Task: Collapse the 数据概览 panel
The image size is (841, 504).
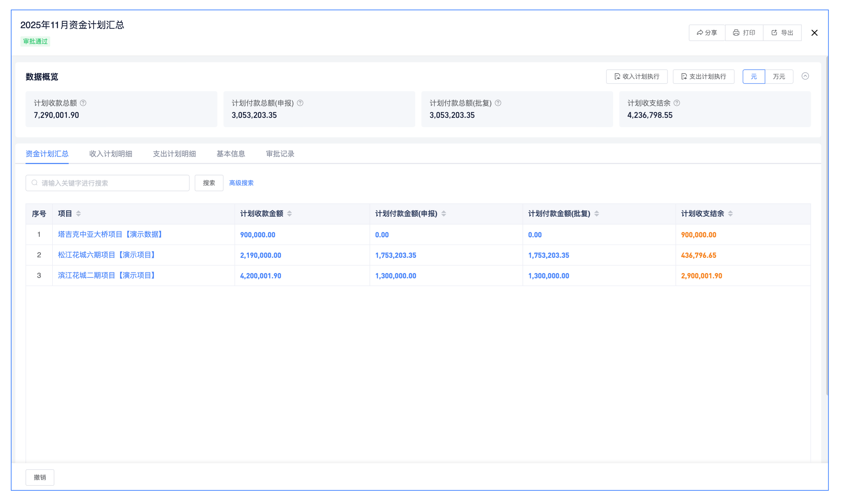Action: pos(805,76)
